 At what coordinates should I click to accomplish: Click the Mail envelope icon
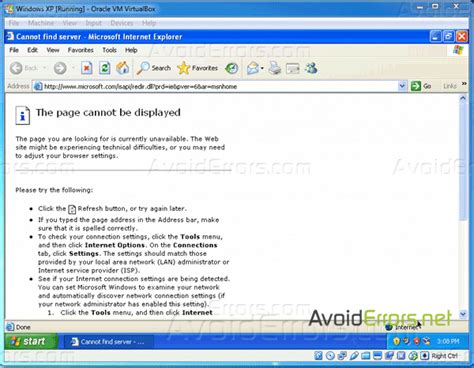click(253, 68)
